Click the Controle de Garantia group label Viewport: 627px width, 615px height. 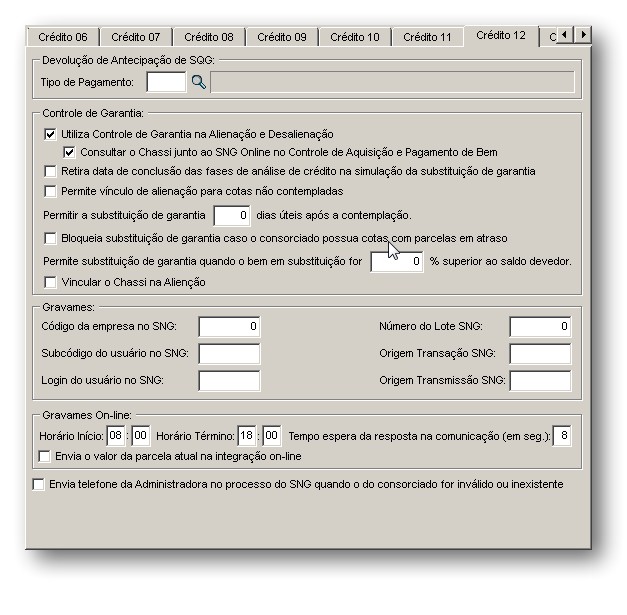point(93,114)
